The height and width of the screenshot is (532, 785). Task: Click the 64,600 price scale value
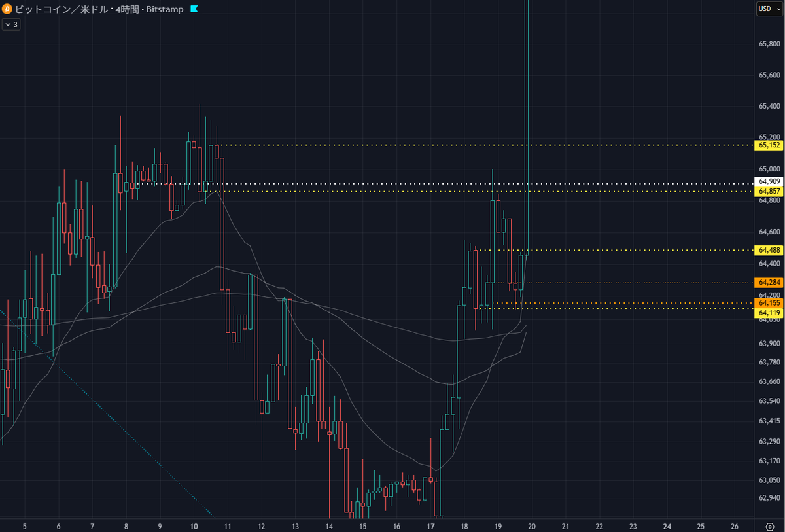770,232
